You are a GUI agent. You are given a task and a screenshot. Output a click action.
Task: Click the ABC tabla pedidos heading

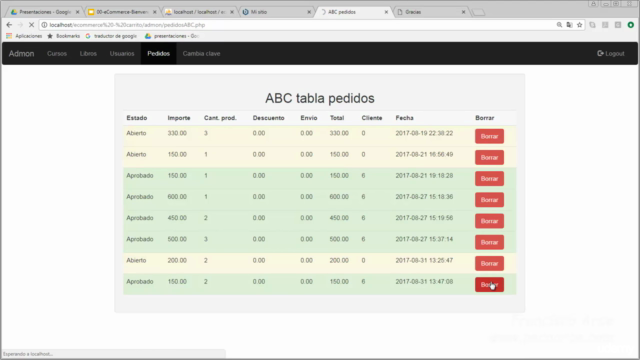[x=320, y=98]
